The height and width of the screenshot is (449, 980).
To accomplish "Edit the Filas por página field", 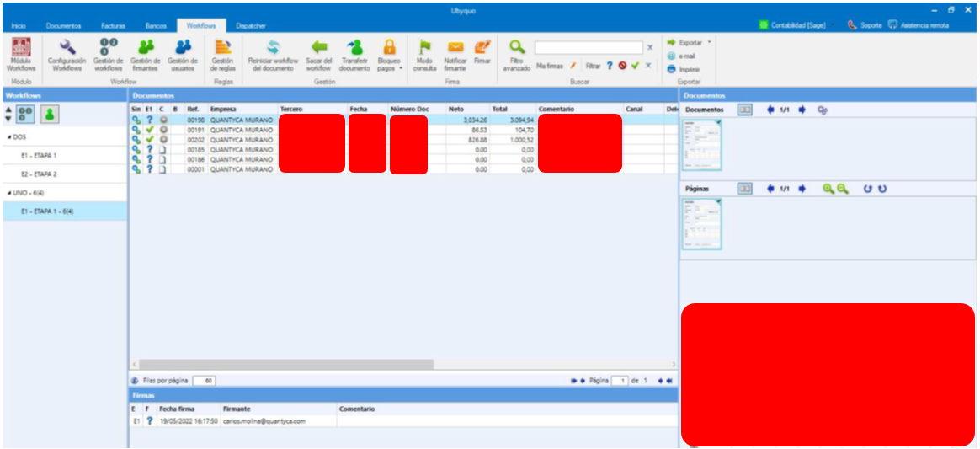I will 205,380.
